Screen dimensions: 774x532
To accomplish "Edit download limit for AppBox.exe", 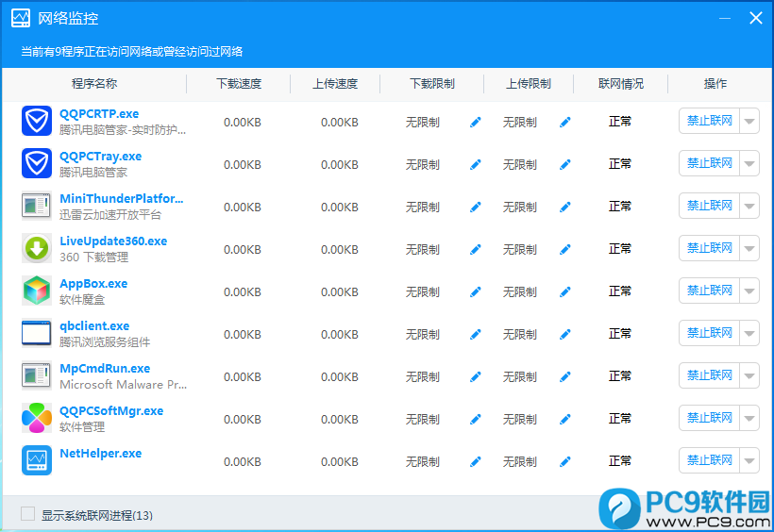I will coord(476,291).
